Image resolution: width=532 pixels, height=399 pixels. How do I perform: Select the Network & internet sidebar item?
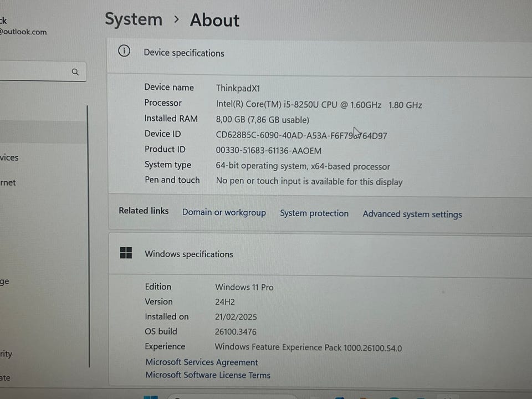[8, 182]
